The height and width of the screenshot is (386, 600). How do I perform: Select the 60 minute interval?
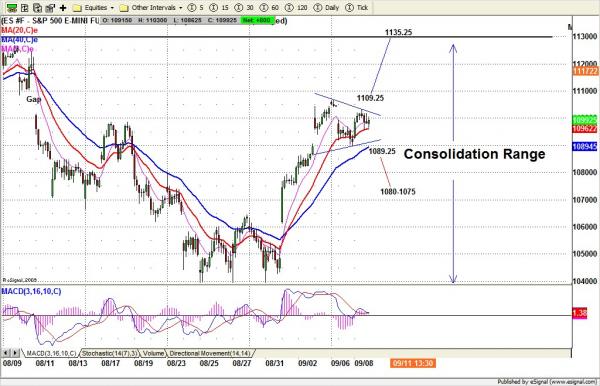coord(269,8)
